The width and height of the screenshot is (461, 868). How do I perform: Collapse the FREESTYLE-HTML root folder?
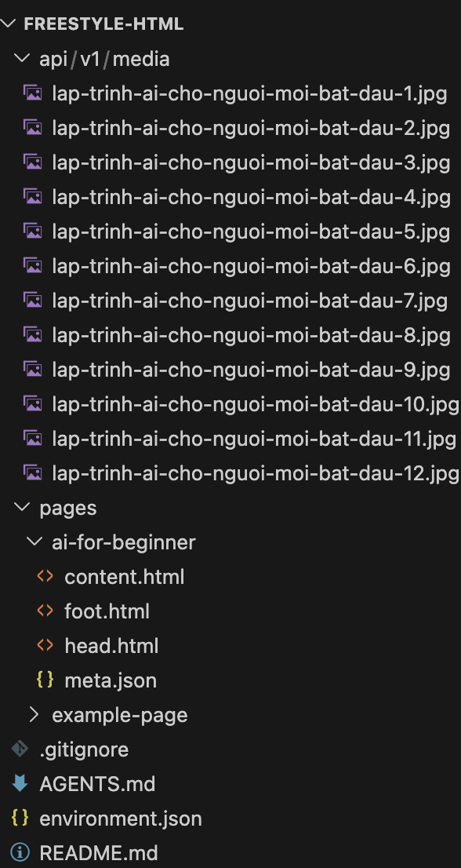9,24
